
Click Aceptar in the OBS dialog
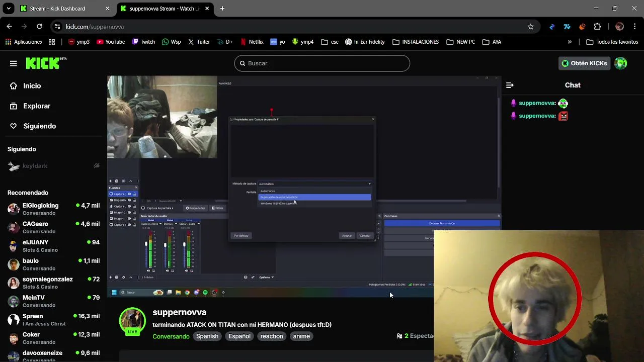click(x=347, y=236)
